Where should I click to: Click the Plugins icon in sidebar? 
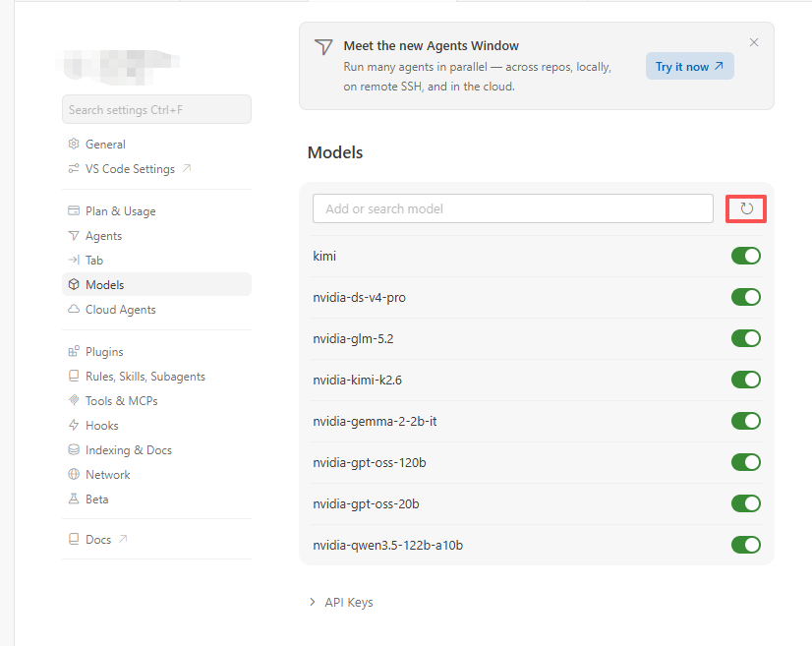click(x=74, y=352)
